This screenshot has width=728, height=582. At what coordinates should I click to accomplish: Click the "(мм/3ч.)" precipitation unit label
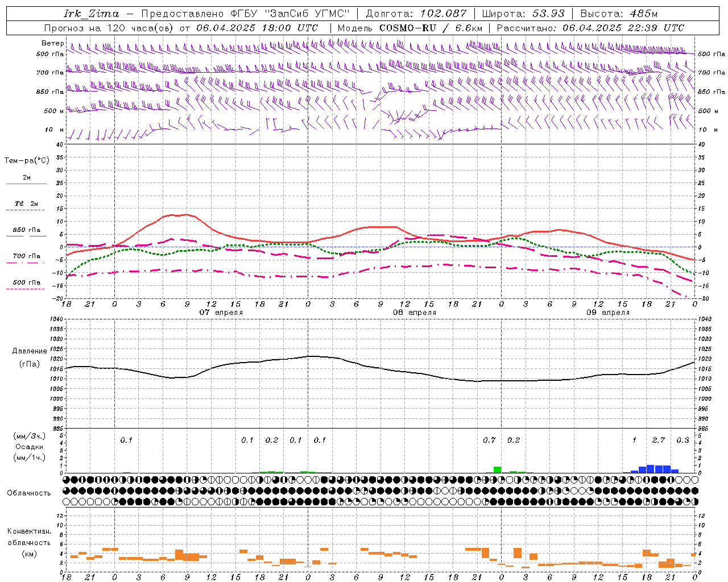coord(30,436)
